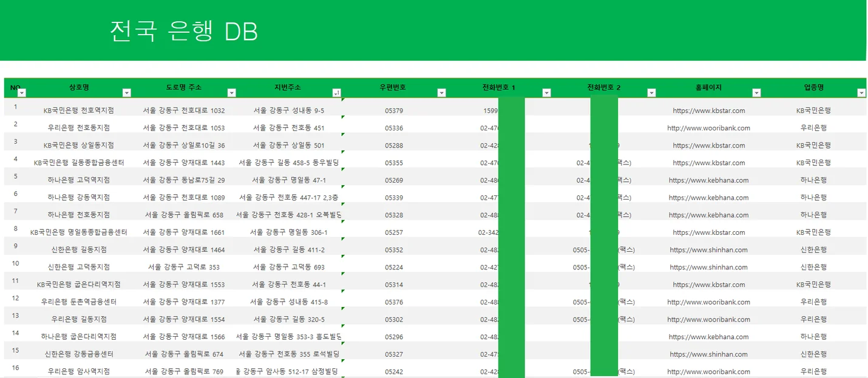Click lot address 서울 강동구 명일동 306-1
This screenshot has height=378, width=868.
click(289, 232)
